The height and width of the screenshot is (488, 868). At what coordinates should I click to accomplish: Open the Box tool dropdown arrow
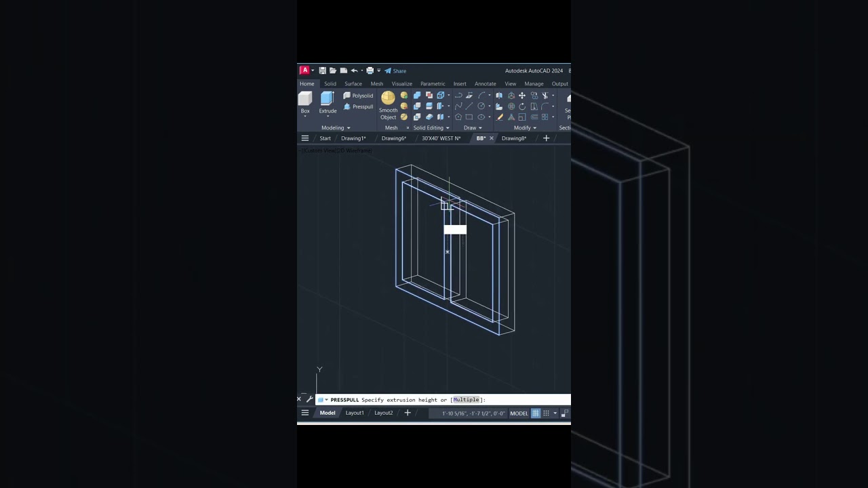(x=305, y=116)
